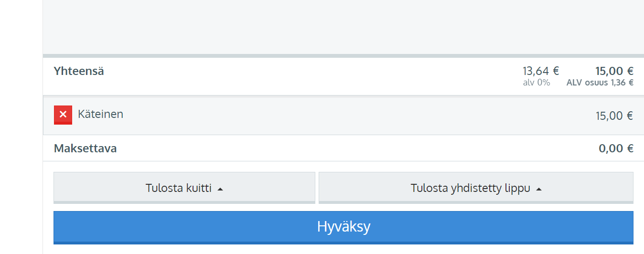Click the tax-free amount 13,64 €
This screenshot has height=254, width=644.
(541, 71)
